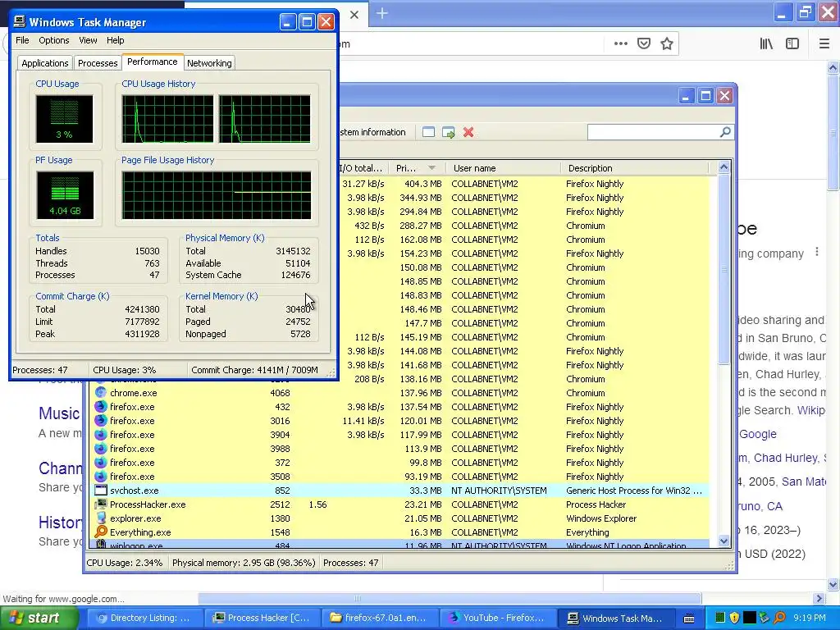Click black Process Hacker tray icon
Screen dimensions: 840x630
750,618
